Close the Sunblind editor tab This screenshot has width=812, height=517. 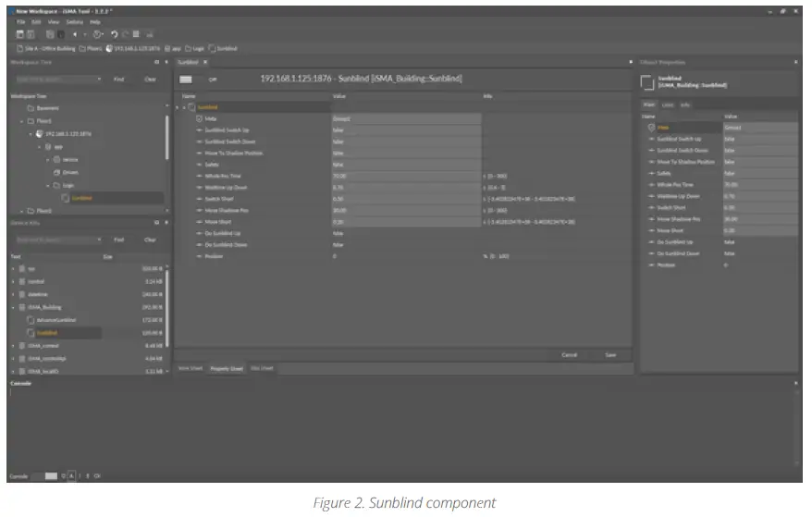point(205,62)
